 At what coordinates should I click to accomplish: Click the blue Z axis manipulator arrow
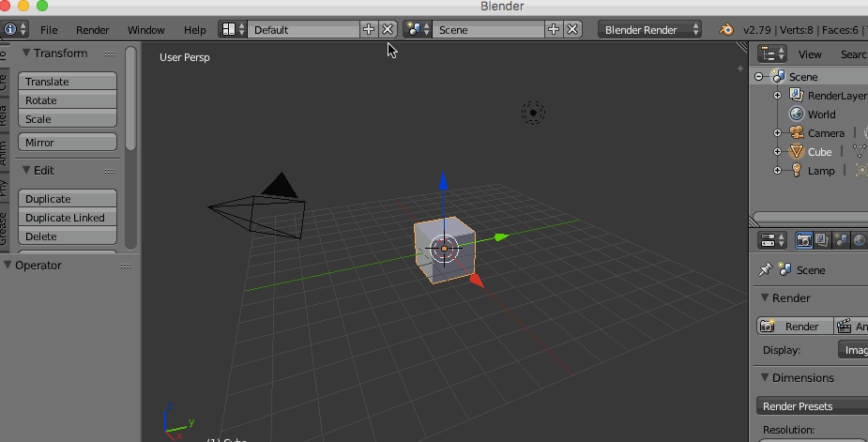point(443,180)
